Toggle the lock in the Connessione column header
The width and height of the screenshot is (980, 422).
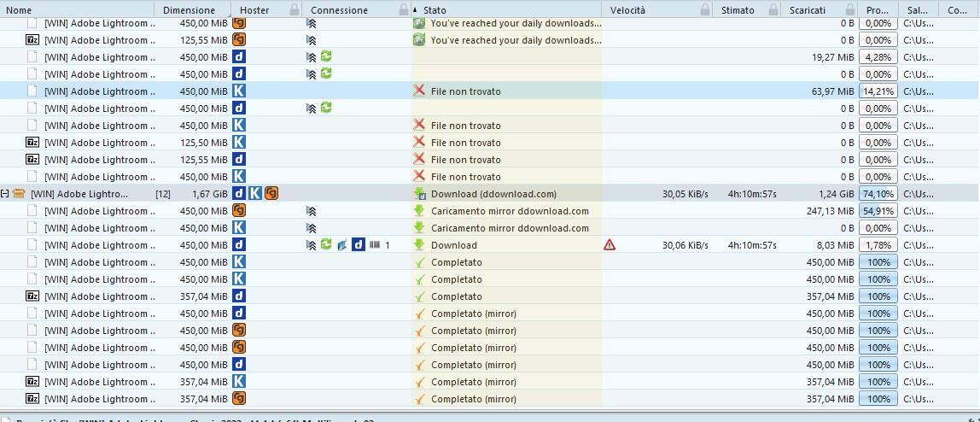pos(403,9)
